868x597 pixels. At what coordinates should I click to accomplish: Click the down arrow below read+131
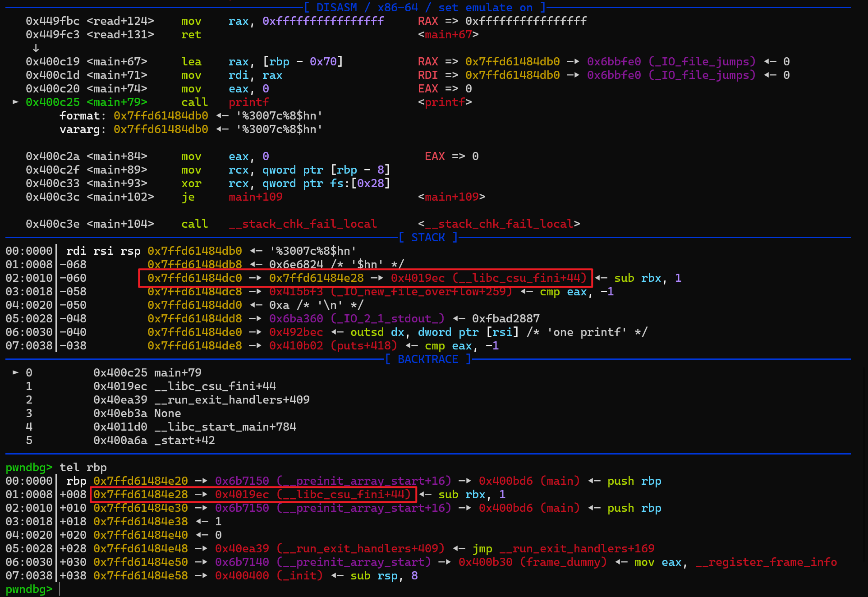coord(36,48)
